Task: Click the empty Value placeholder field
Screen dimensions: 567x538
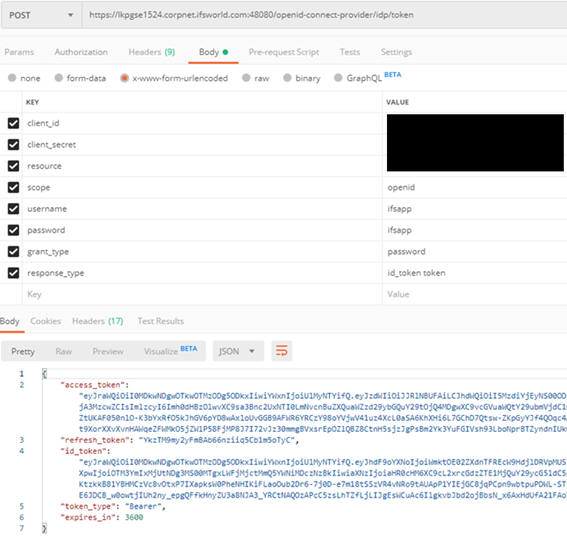Action: pyautogui.click(x=474, y=294)
